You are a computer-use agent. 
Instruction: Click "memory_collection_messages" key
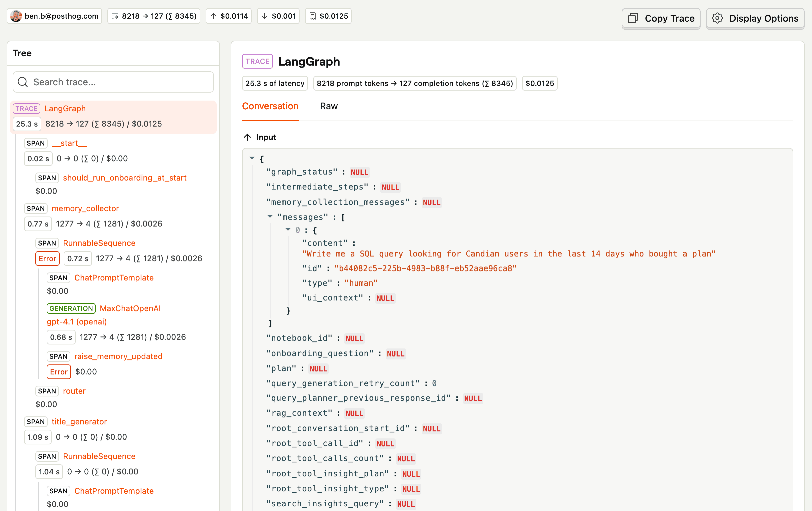click(338, 202)
